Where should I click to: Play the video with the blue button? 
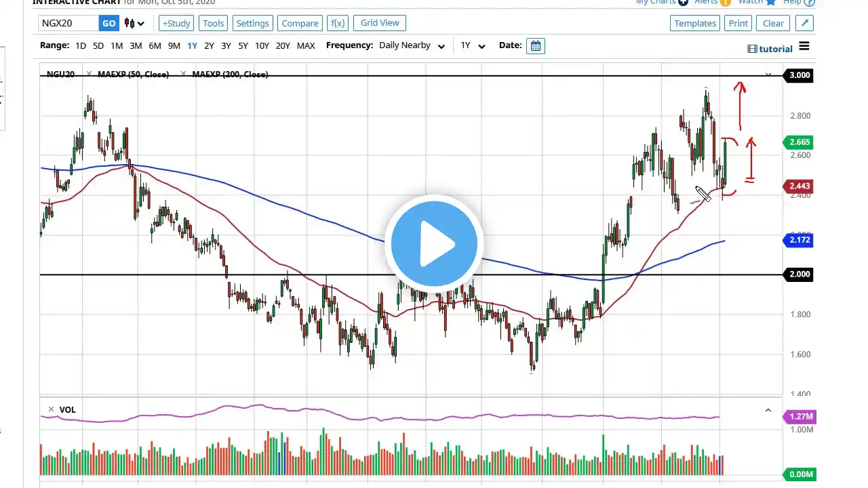(434, 243)
